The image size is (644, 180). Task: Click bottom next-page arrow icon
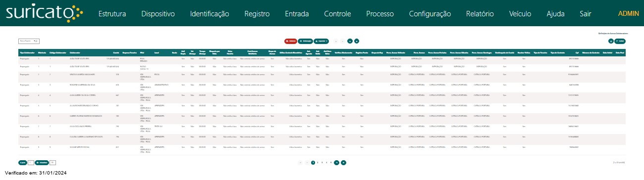pos(337,162)
